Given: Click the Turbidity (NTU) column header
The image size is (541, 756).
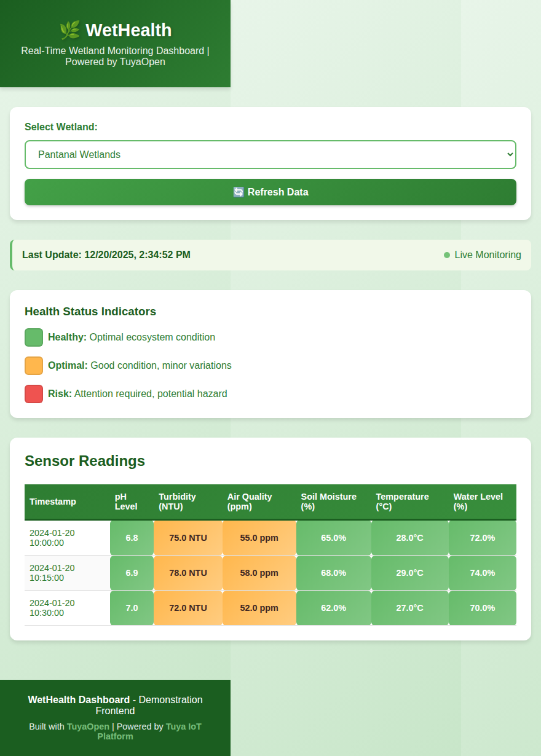Looking at the screenshot, I should 188,502.
